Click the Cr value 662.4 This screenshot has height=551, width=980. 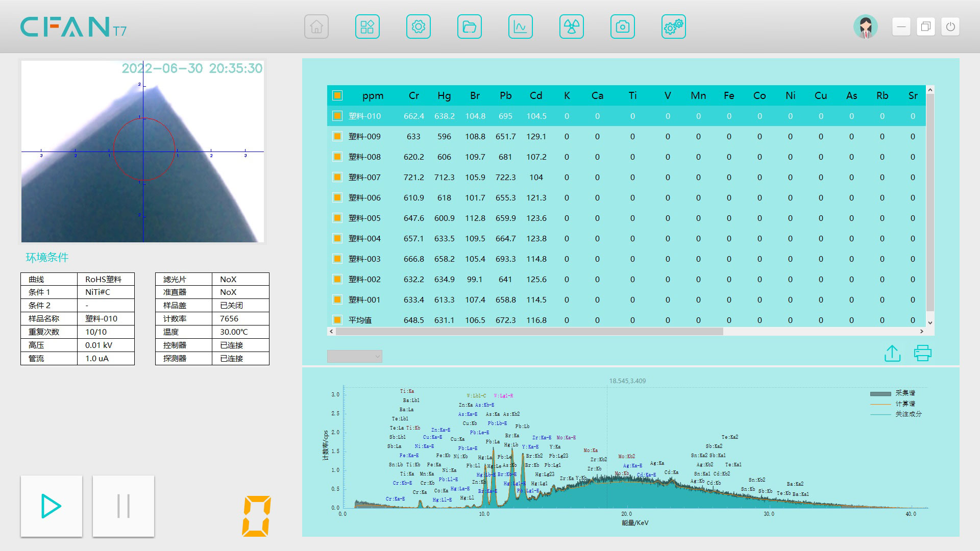pyautogui.click(x=414, y=116)
